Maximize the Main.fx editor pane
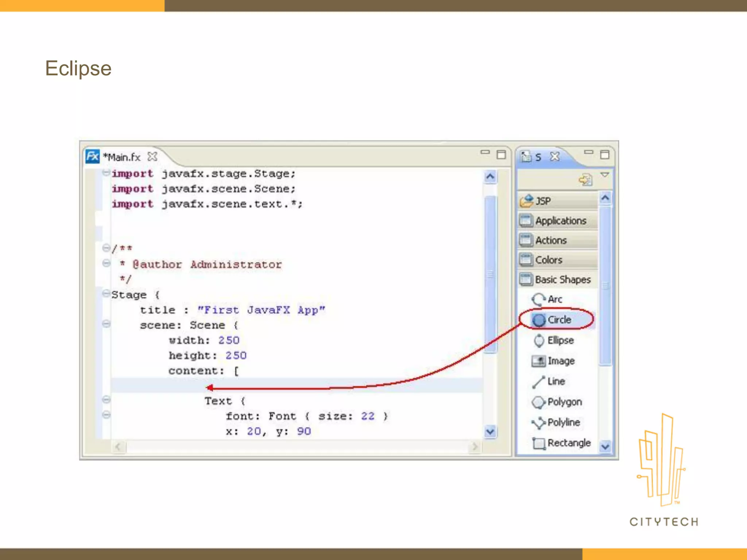The width and height of the screenshot is (747, 560). pyautogui.click(x=502, y=155)
